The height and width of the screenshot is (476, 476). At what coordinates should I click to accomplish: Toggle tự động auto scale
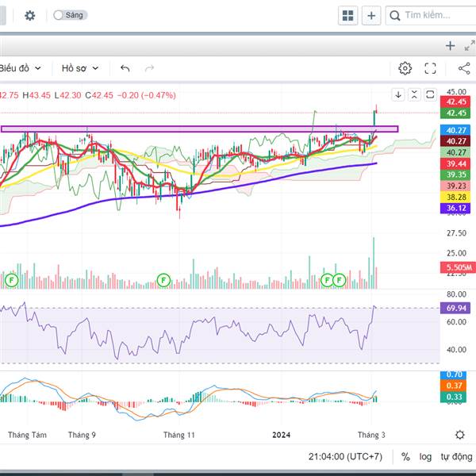[x=457, y=457]
